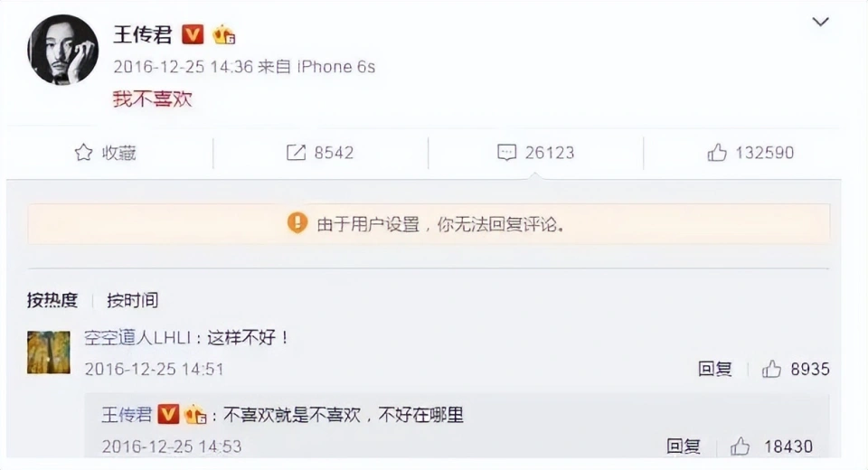Click the orange warning exclamation icon
Viewport: 868px width, 470px height.
297,222
